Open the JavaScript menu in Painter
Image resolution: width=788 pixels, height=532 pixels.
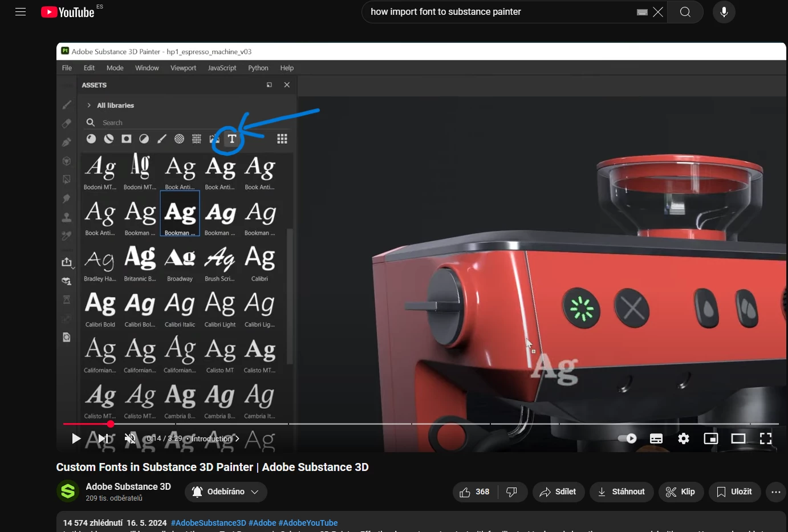coord(222,68)
